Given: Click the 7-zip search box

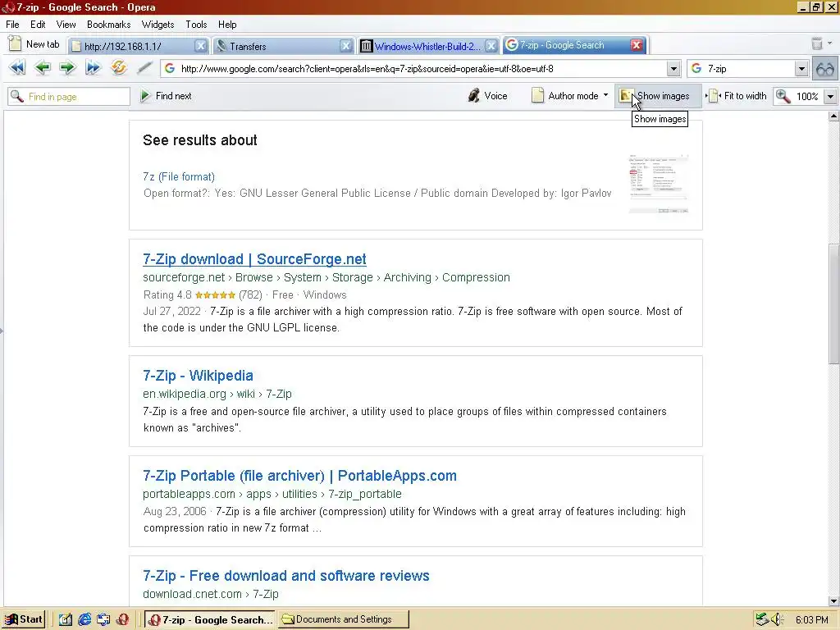Looking at the screenshot, I should tap(749, 69).
